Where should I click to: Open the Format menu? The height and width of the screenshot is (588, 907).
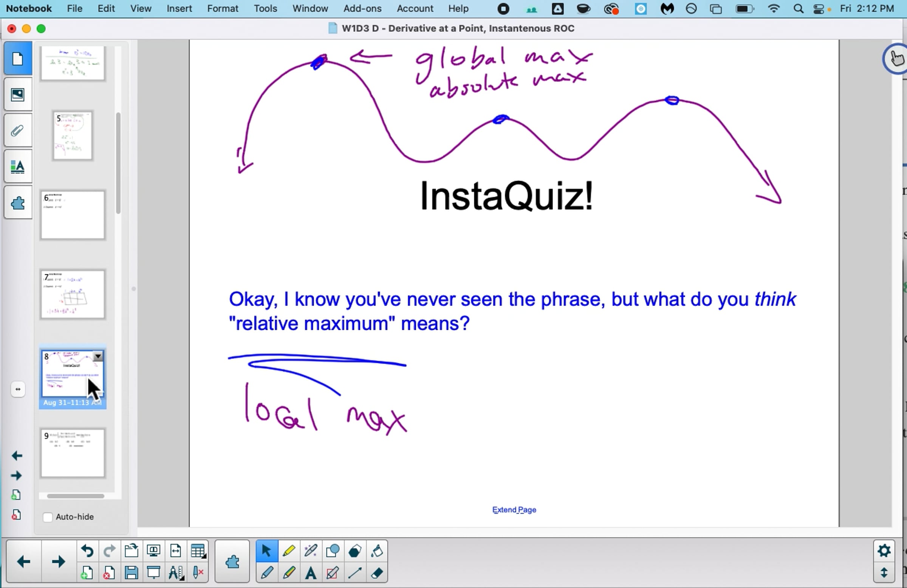[223, 8]
